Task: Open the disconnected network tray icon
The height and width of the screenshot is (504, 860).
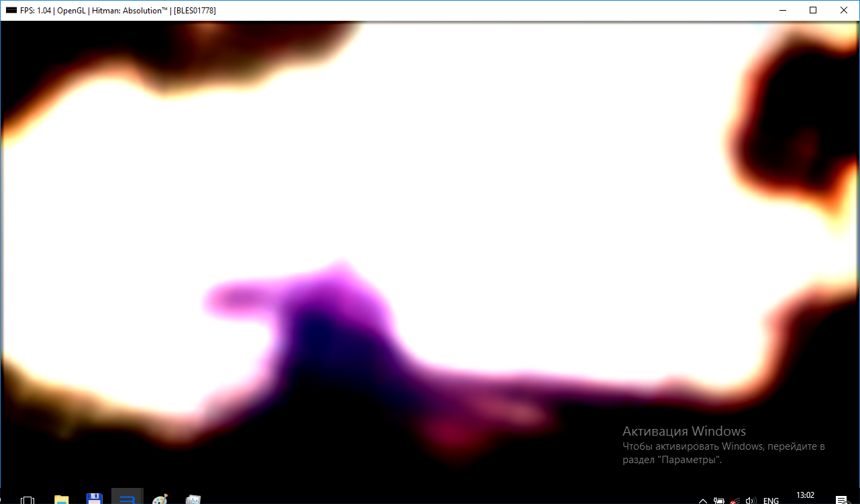Action: pyautogui.click(x=735, y=500)
